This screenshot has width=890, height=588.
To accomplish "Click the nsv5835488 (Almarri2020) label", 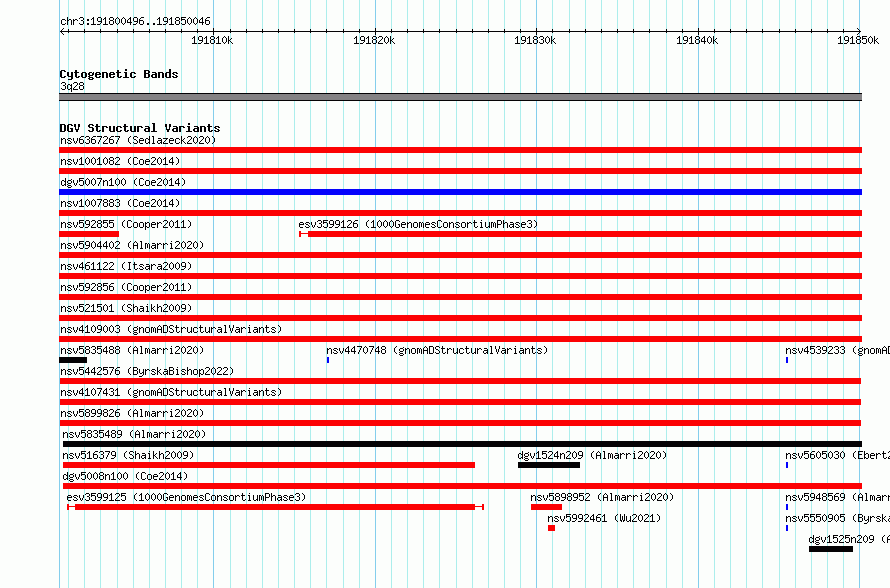I will [x=132, y=350].
